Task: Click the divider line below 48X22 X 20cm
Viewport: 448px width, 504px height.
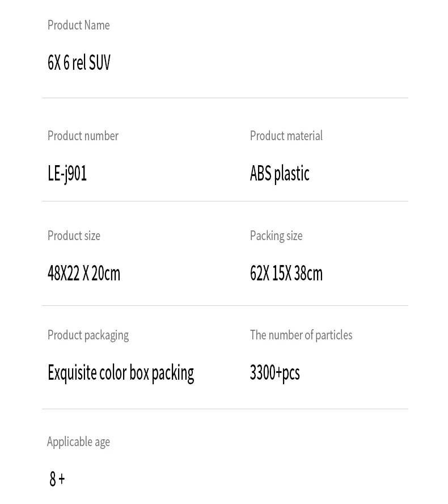Action: coord(225,305)
